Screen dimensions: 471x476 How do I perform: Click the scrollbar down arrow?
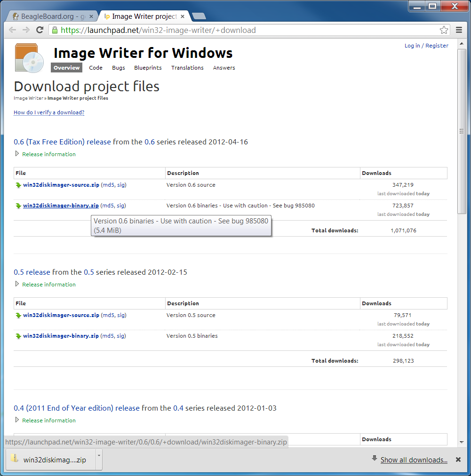coord(462,442)
